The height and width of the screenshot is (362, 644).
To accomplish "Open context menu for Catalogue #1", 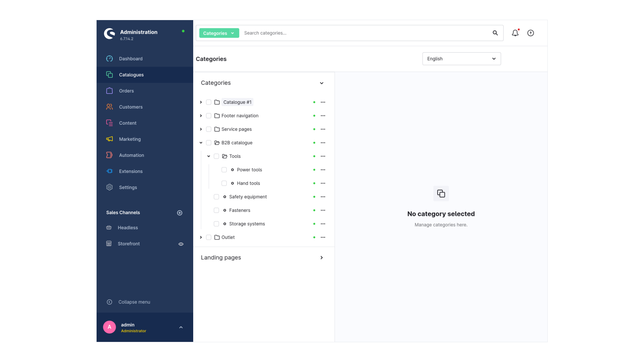I will coord(323,102).
